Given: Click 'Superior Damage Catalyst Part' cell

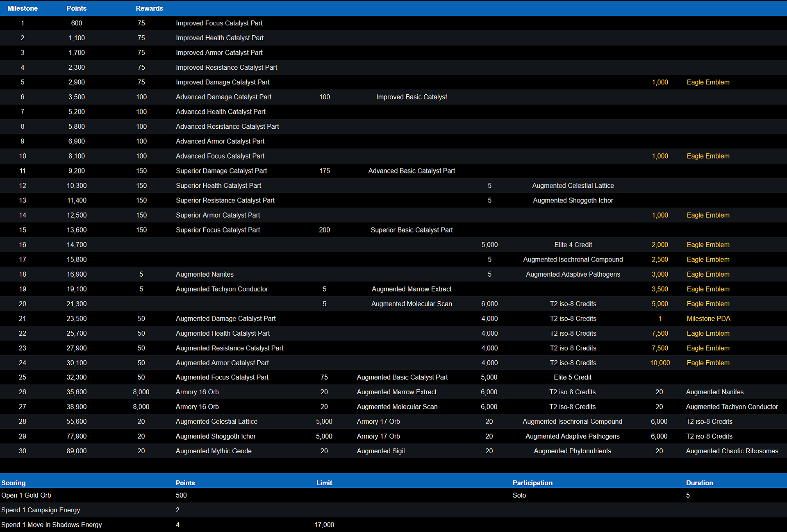Looking at the screenshot, I should point(221,171).
